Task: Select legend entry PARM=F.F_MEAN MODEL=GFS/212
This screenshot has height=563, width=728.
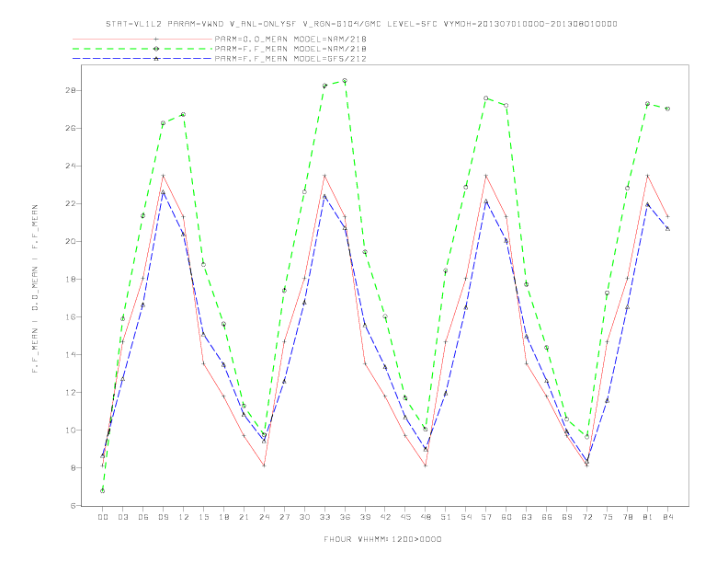Action: (290, 59)
